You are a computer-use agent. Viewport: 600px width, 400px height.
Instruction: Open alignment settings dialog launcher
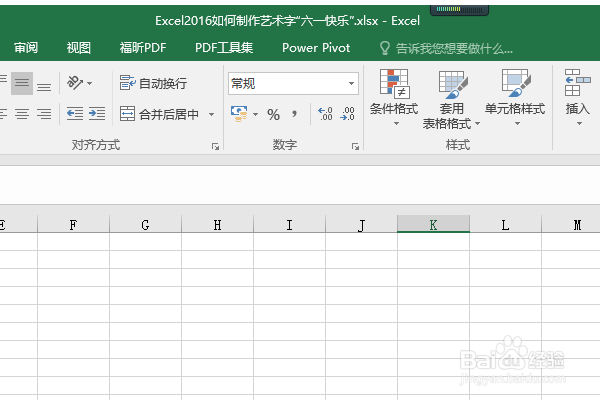(215, 146)
